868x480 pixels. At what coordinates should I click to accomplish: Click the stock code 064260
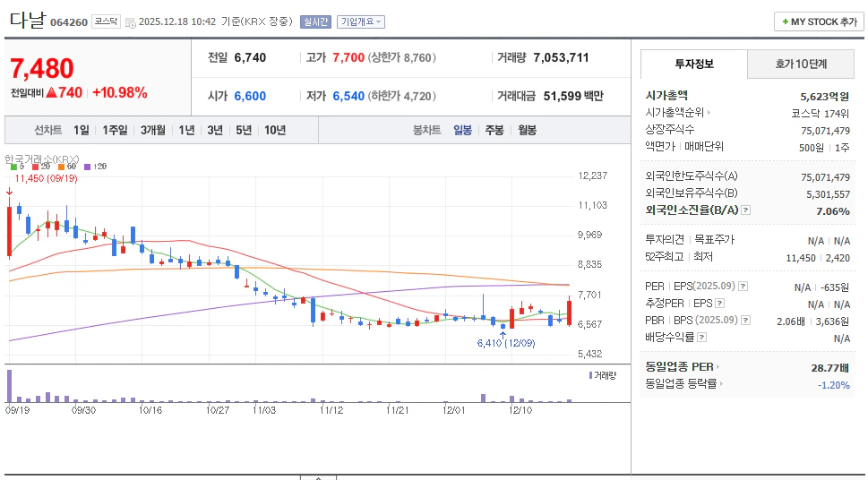click(69, 22)
